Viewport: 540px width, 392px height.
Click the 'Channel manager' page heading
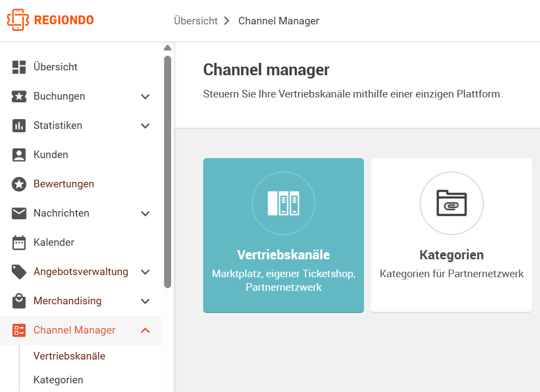pos(266,70)
